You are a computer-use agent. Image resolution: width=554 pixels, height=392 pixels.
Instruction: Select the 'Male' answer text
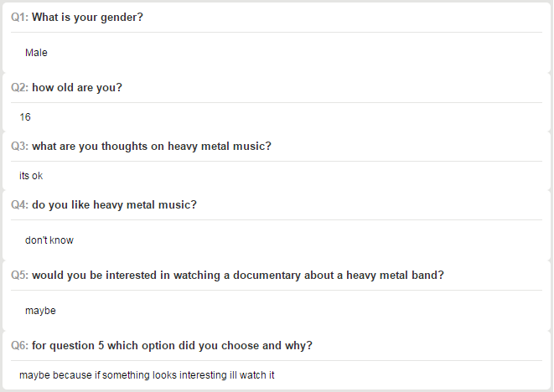tap(36, 53)
